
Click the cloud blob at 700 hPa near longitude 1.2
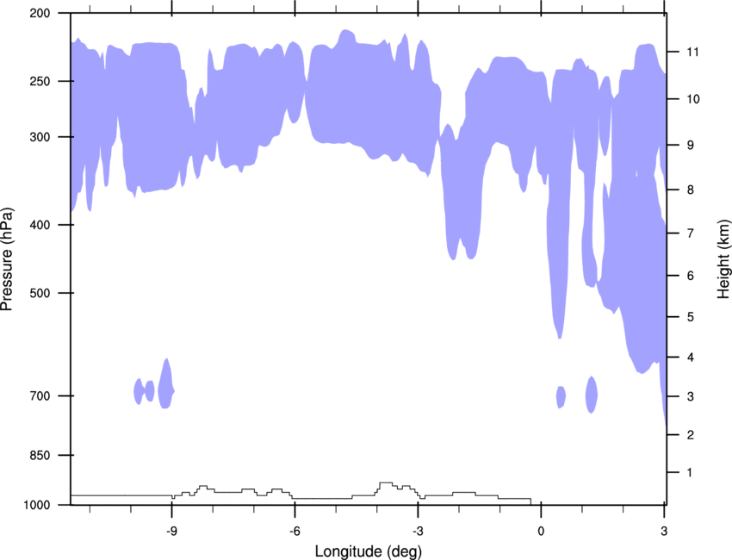(x=592, y=395)
